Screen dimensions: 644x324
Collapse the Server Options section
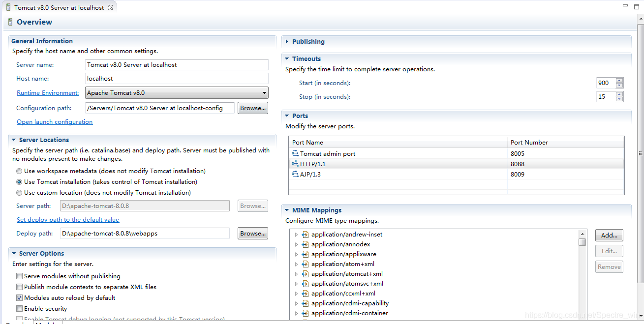click(14, 254)
